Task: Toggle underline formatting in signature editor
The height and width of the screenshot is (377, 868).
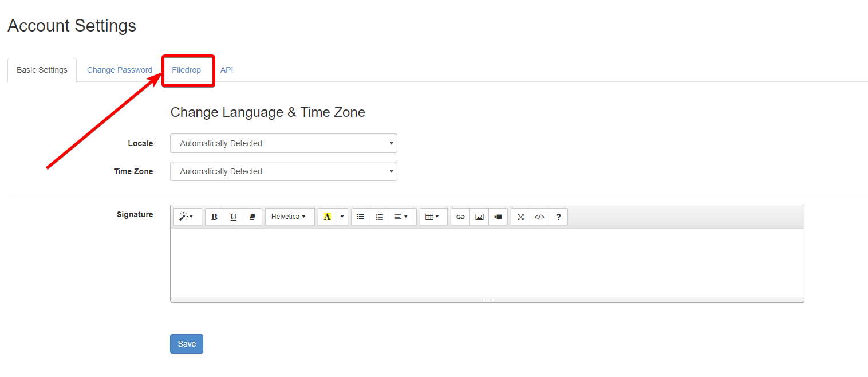Action: [233, 217]
